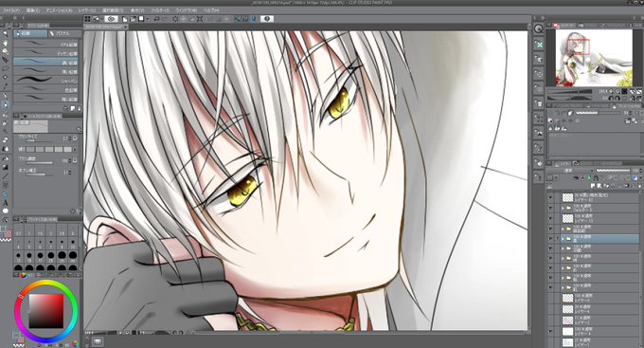This screenshot has height=348, width=644.
Task: Open the Help menu
Action: click(211, 10)
